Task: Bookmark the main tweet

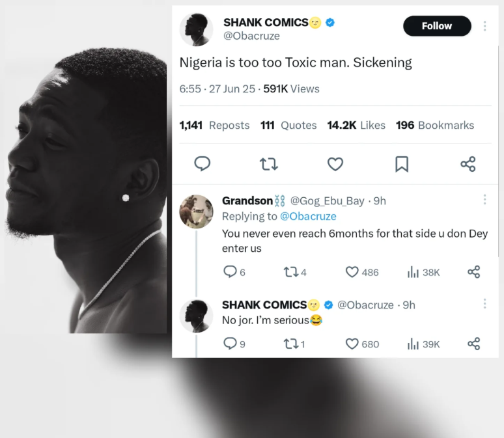Action: (x=402, y=164)
